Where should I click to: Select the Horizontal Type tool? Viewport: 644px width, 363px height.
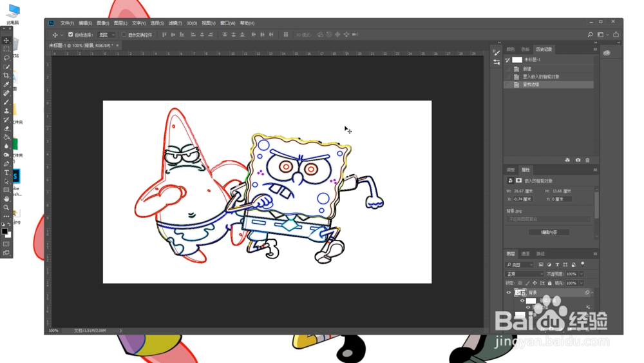[x=6, y=172]
